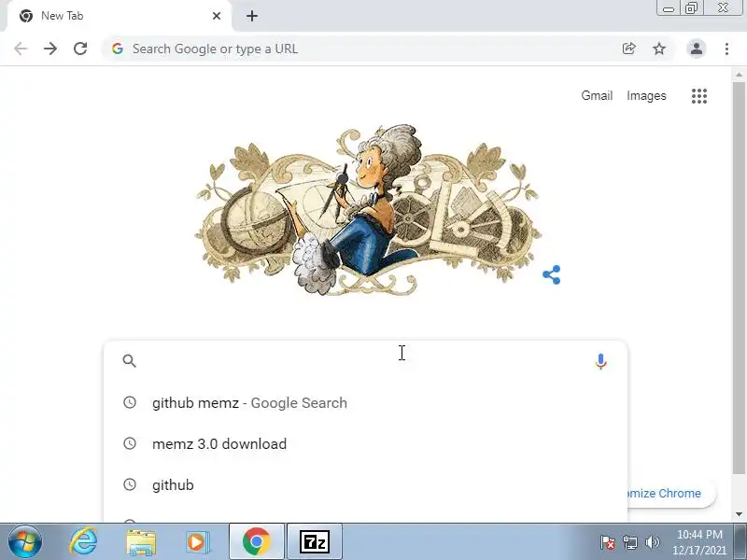Go forward with the forward arrow
The height and width of the screenshot is (560, 747).
[50, 49]
